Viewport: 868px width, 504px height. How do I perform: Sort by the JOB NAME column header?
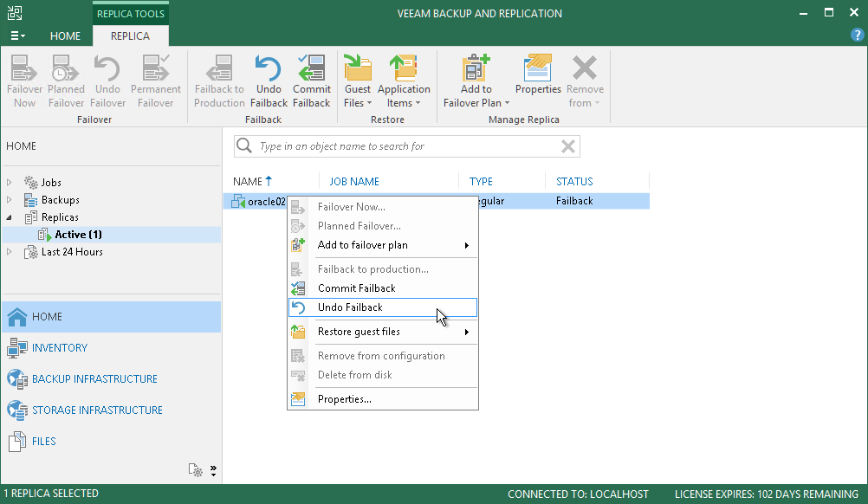(354, 182)
